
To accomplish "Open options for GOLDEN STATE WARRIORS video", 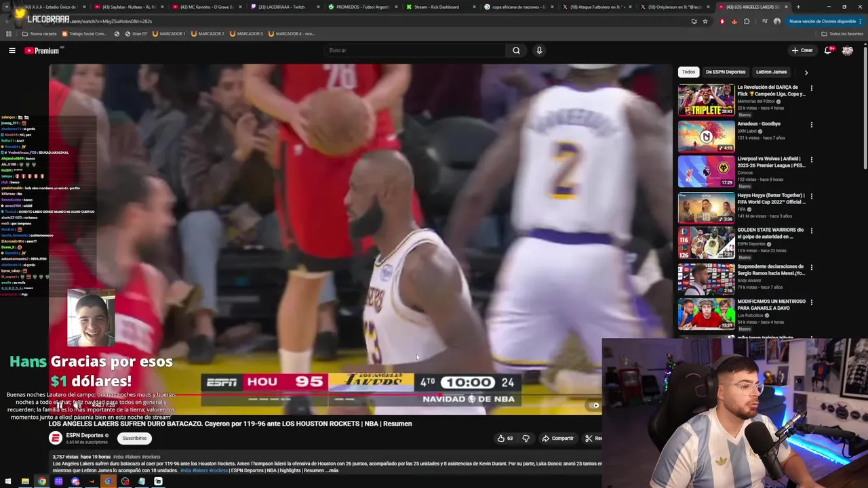I will pyautogui.click(x=811, y=230).
